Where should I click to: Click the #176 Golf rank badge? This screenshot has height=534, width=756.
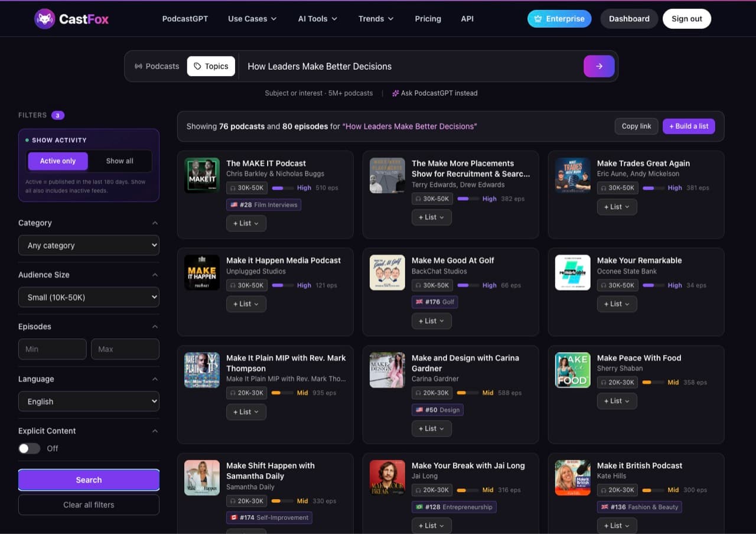pyautogui.click(x=435, y=302)
